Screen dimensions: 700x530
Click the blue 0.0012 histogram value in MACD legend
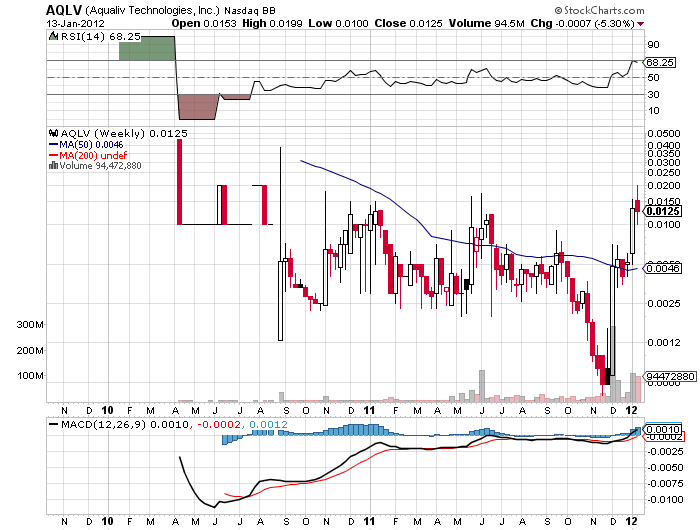click(268, 424)
